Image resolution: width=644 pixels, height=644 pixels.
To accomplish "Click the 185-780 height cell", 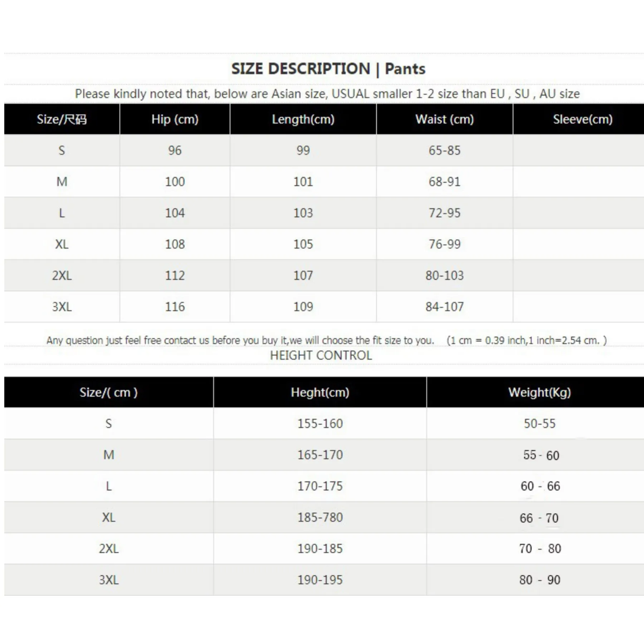I will tap(320, 517).
